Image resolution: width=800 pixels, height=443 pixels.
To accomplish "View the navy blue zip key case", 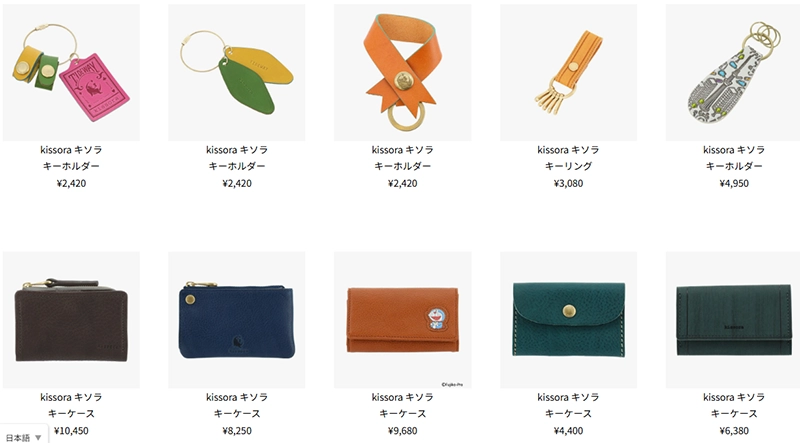I will coord(237,319).
